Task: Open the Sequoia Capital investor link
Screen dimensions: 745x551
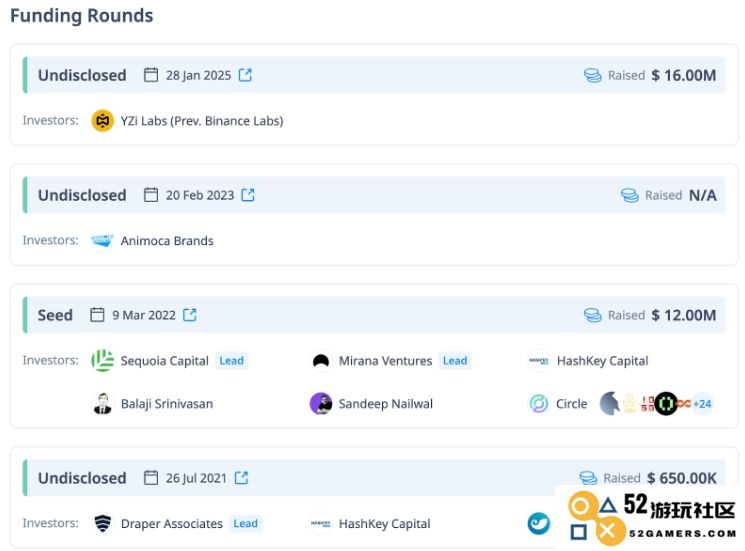Action: click(x=165, y=361)
